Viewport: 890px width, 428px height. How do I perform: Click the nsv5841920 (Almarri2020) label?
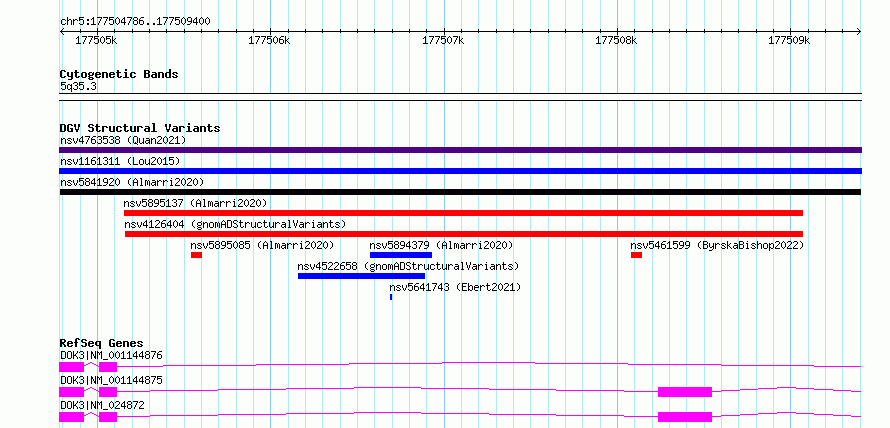tap(132, 182)
